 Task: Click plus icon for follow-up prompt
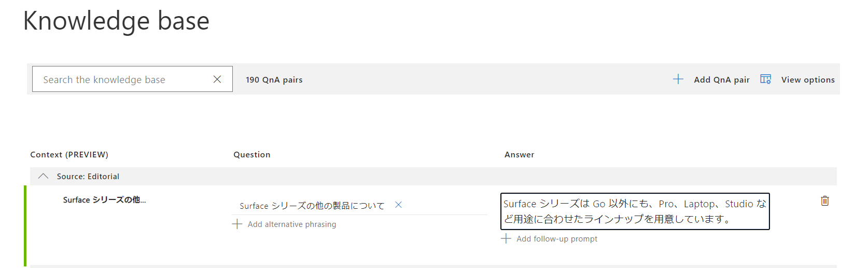(x=506, y=238)
